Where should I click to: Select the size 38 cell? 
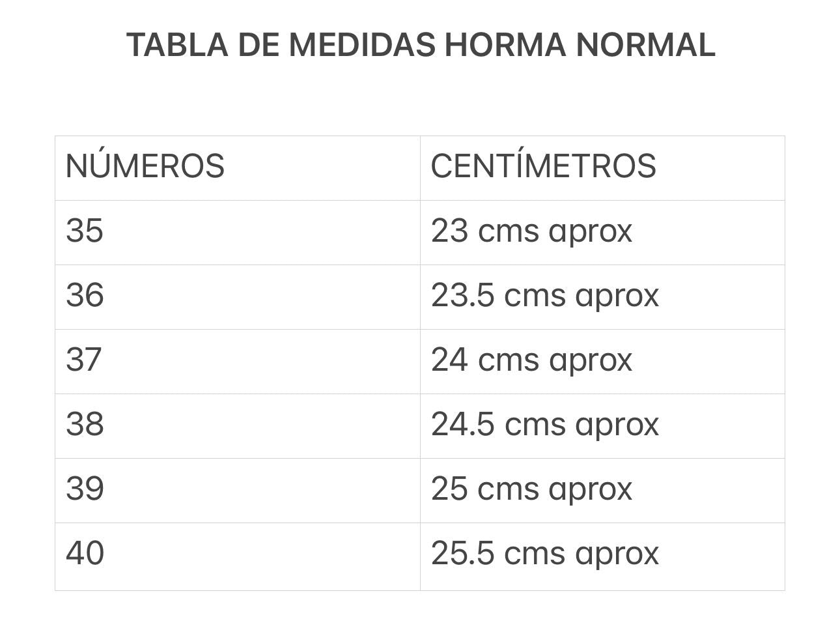point(85,424)
